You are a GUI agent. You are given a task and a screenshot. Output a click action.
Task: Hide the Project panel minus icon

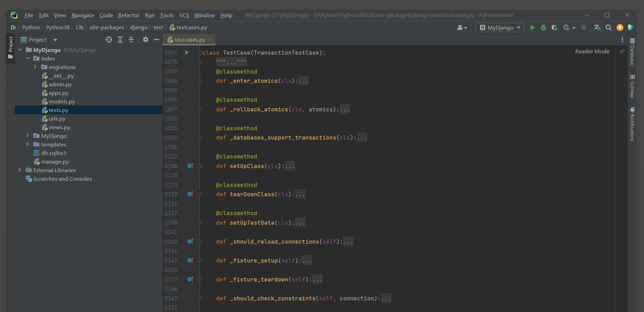pos(157,40)
